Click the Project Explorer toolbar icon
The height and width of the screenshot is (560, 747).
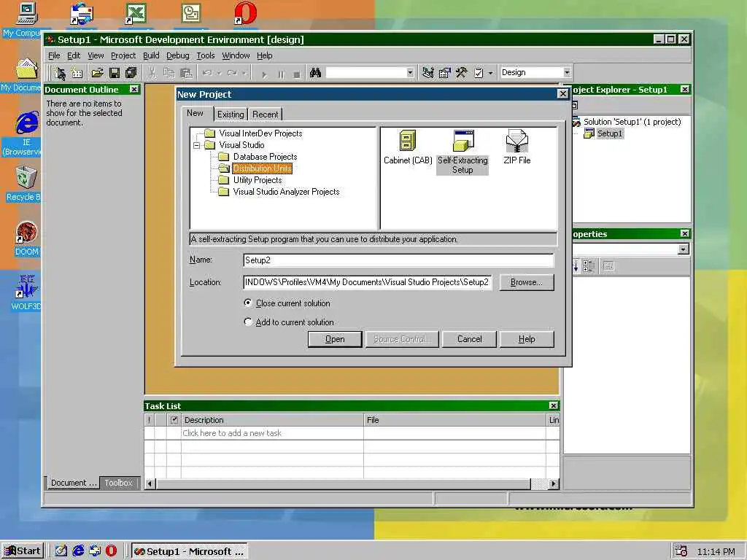coord(427,73)
